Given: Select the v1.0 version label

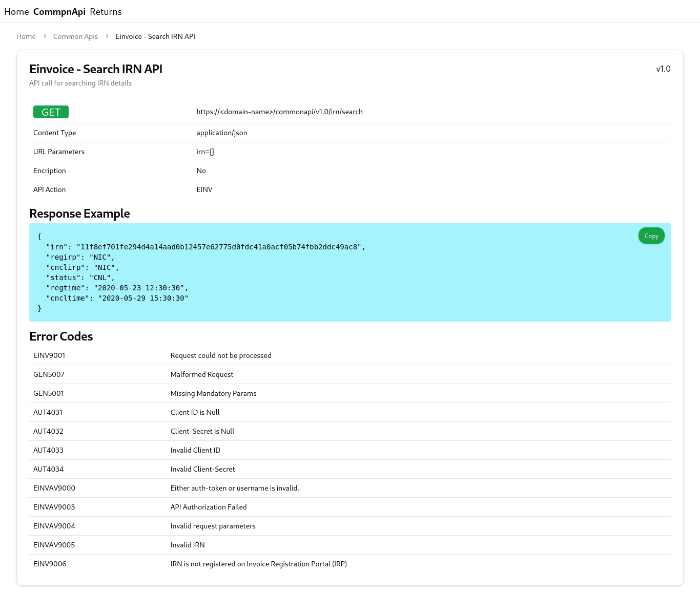Looking at the screenshot, I should tap(663, 69).
